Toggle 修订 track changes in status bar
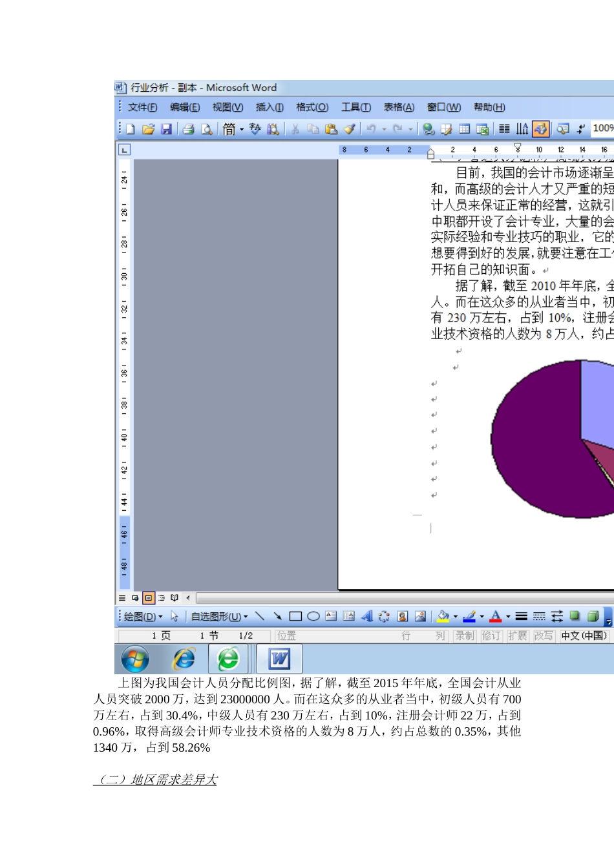The image size is (614, 868). 491,636
